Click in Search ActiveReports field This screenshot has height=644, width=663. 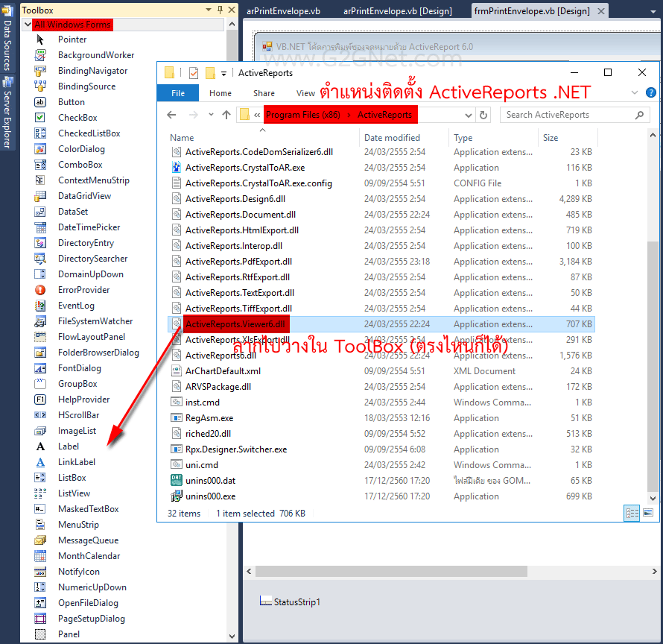coord(574,115)
